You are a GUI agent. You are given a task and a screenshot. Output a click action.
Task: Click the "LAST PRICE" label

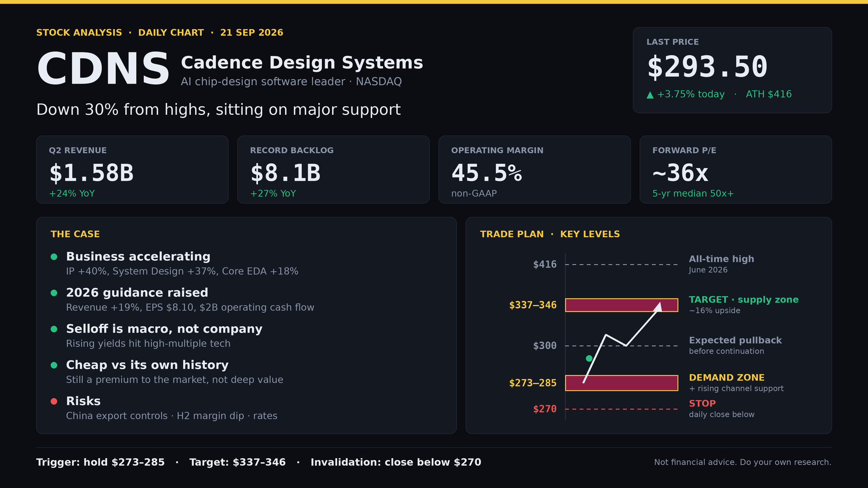click(x=673, y=42)
